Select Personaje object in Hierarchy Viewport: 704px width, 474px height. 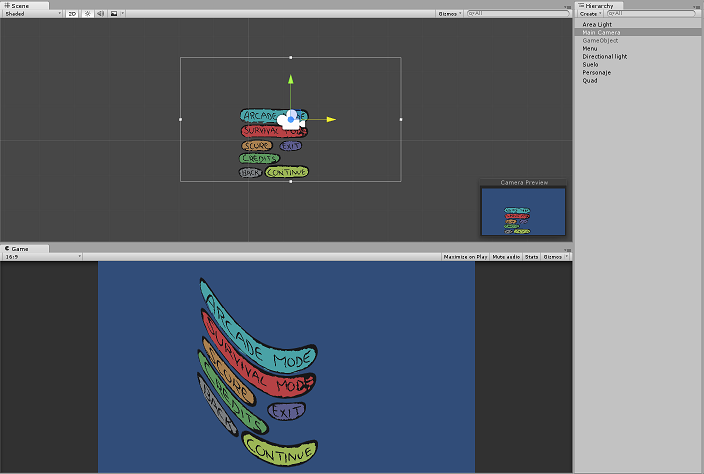[x=598, y=72]
